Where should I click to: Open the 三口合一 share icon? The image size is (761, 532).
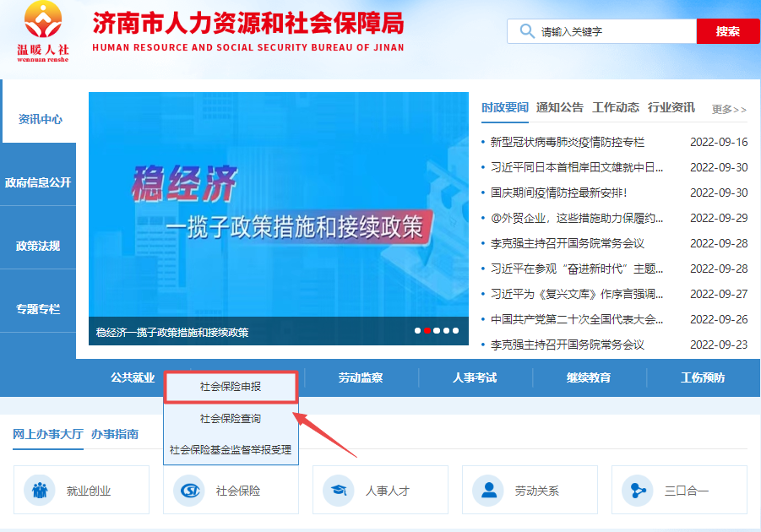click(x=637, y=490)
